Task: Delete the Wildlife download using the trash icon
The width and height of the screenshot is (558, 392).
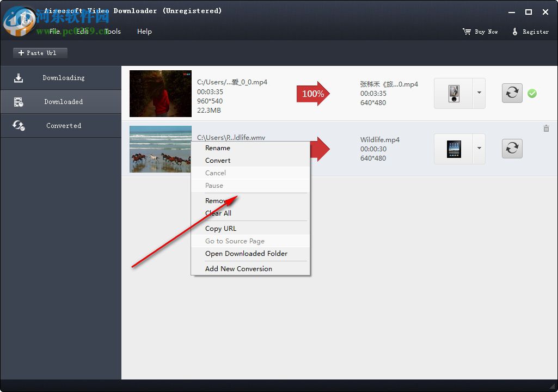Action: [546, 128]
